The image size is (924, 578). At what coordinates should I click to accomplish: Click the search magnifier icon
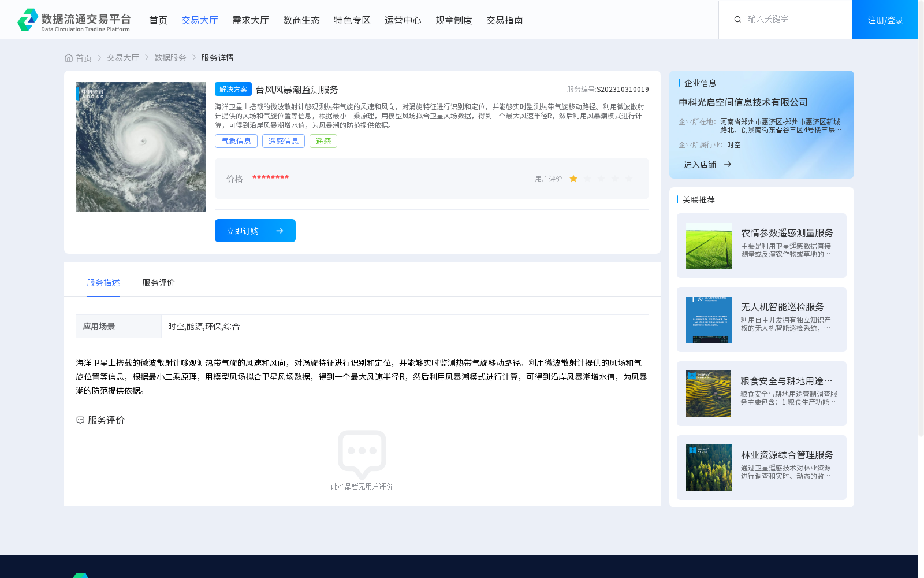[737, 20]
